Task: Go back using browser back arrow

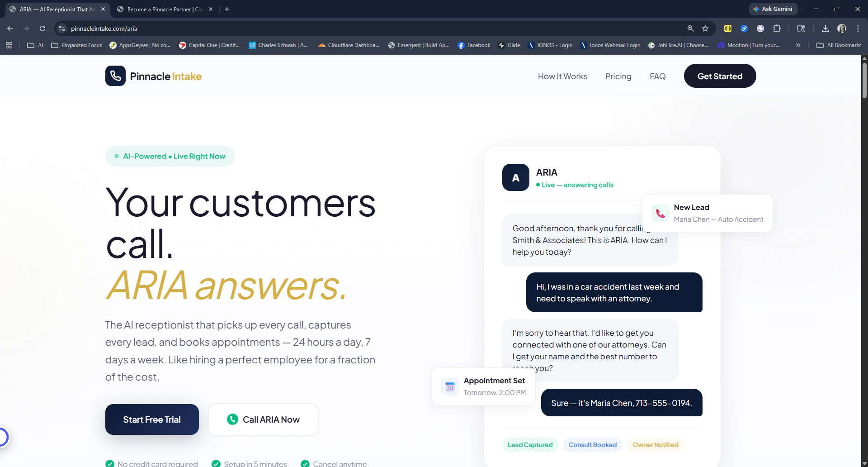Action: coord(10,29)
